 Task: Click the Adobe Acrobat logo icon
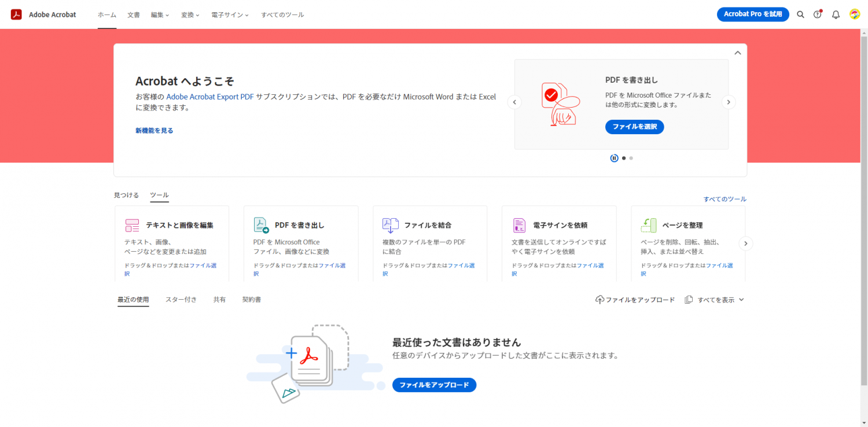click(16, 14)
